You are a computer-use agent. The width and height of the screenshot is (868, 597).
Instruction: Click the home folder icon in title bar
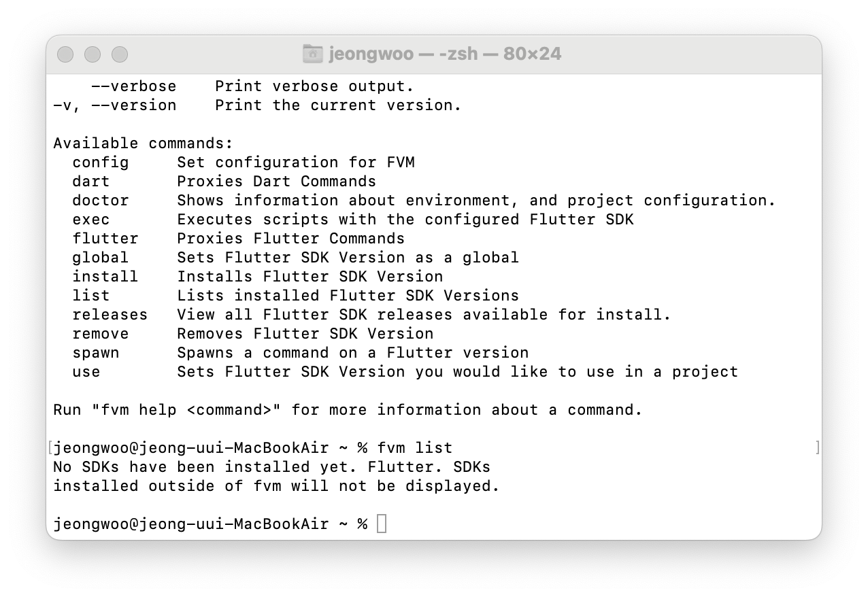tap(312, 54)
